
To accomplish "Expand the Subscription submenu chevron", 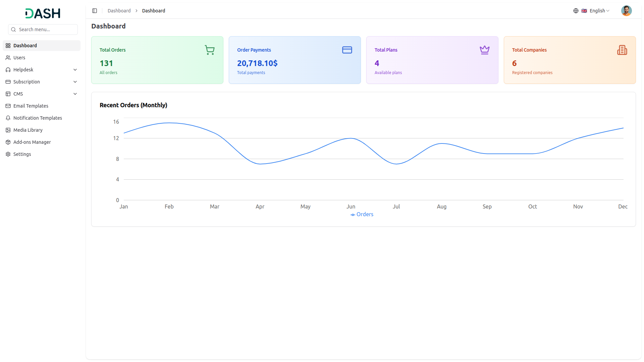I will [x=75, y=82].
